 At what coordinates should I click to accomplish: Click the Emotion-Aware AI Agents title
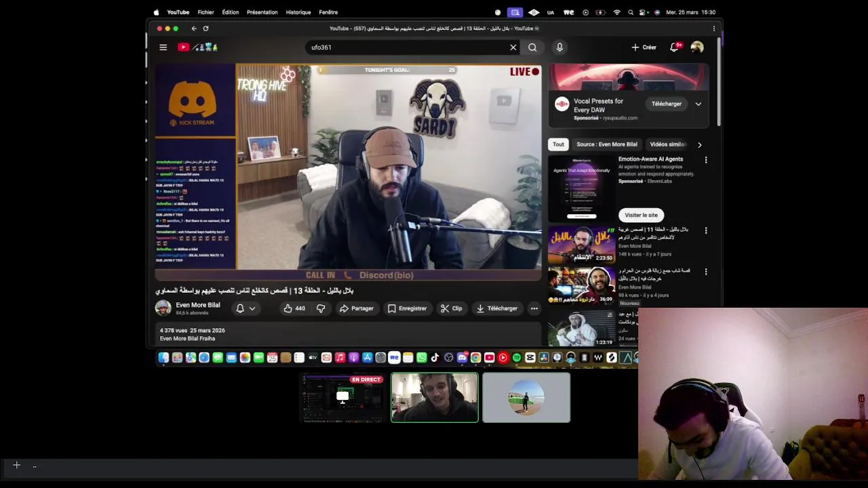[650, 159]
